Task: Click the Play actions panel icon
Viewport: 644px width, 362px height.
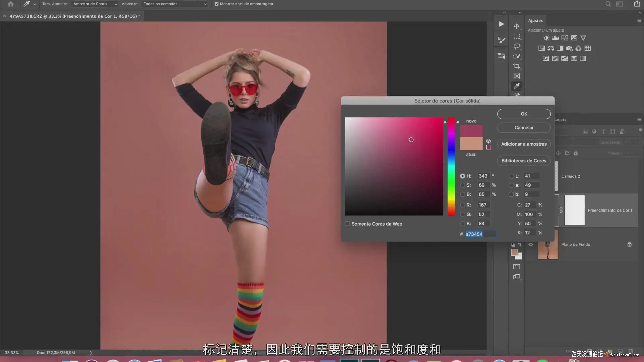Action: pyautogui.click(x=501, y=24)
